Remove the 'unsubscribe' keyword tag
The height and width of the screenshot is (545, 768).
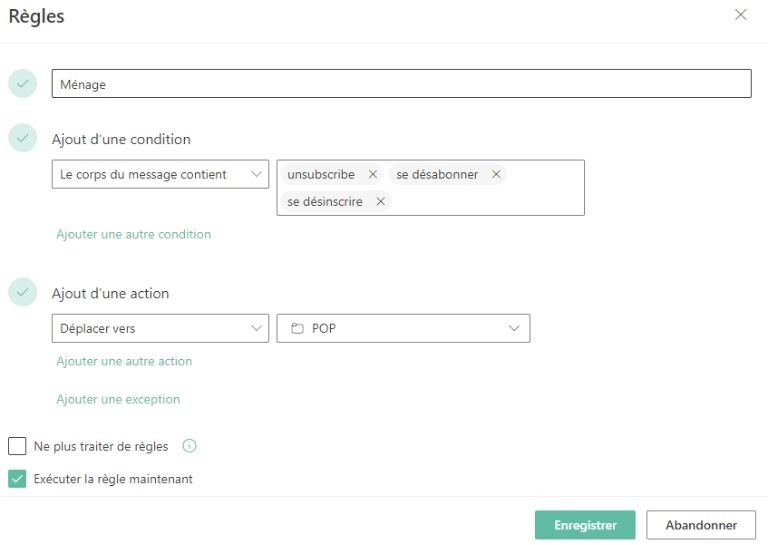(x=373, y=175)
